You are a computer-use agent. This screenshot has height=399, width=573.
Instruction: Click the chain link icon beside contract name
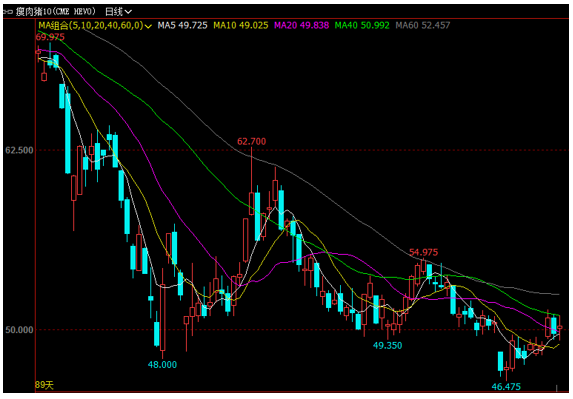pyautogui.click(x=8, y=12)
